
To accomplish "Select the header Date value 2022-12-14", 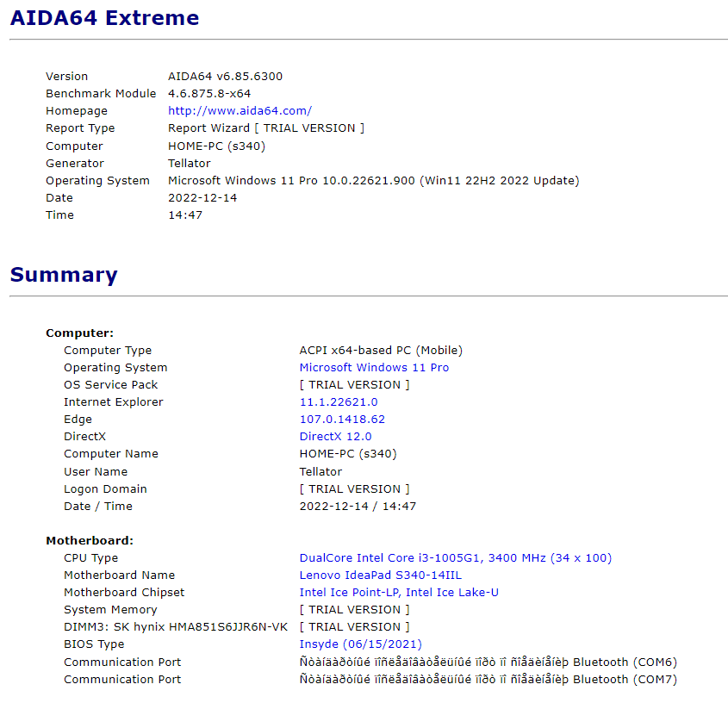I will tap(202, 198).
